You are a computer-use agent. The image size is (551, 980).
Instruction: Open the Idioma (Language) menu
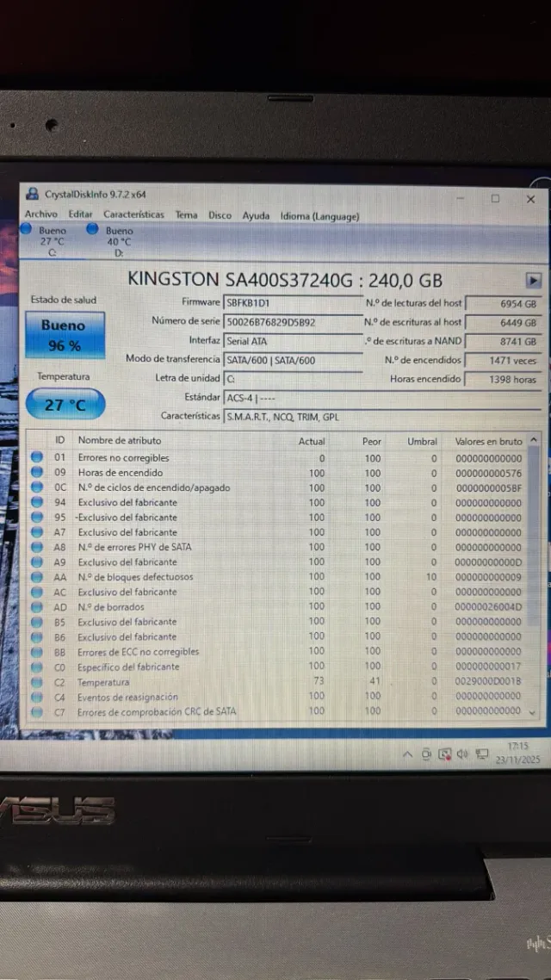click(x=320, y=216)
